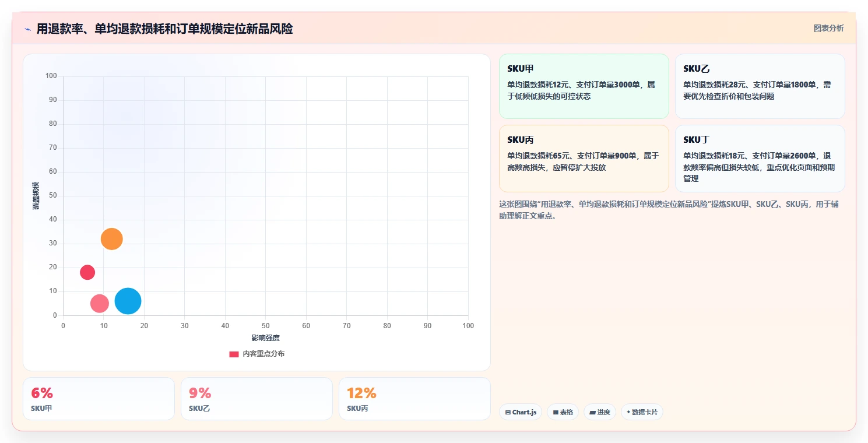This screenshot has height=443, width=868.
Task: Click the 数据卡片 tag
Action: click(x=642, y=412)
